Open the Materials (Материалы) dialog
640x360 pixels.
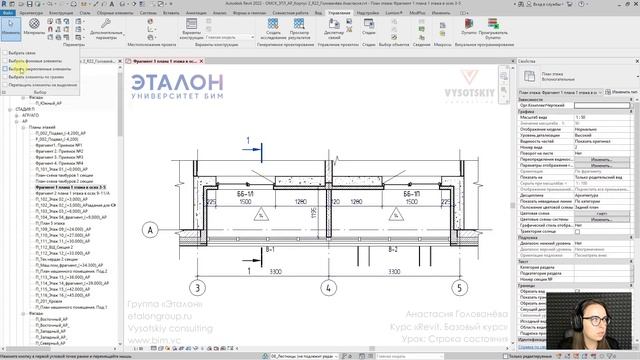[x=34, y=27]
